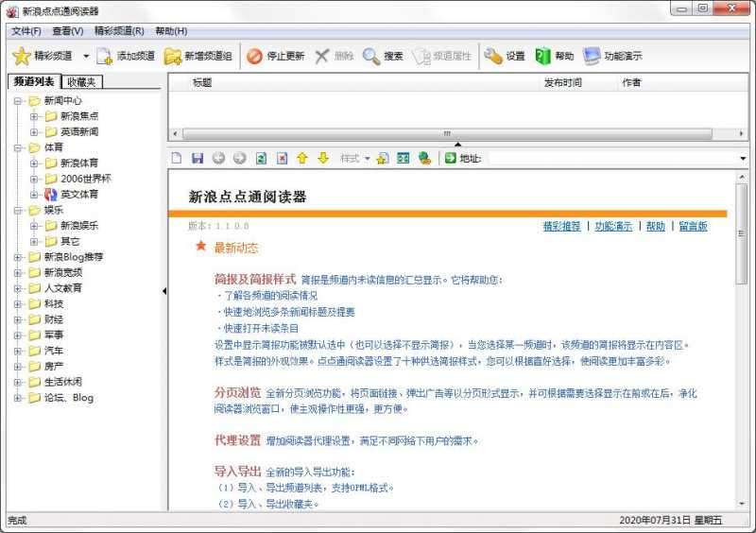Screen dimensions: 756x533
Task: Click the content pane vertical scrollbar thumb
Action: pyautogui.click(x=741, y=234)
